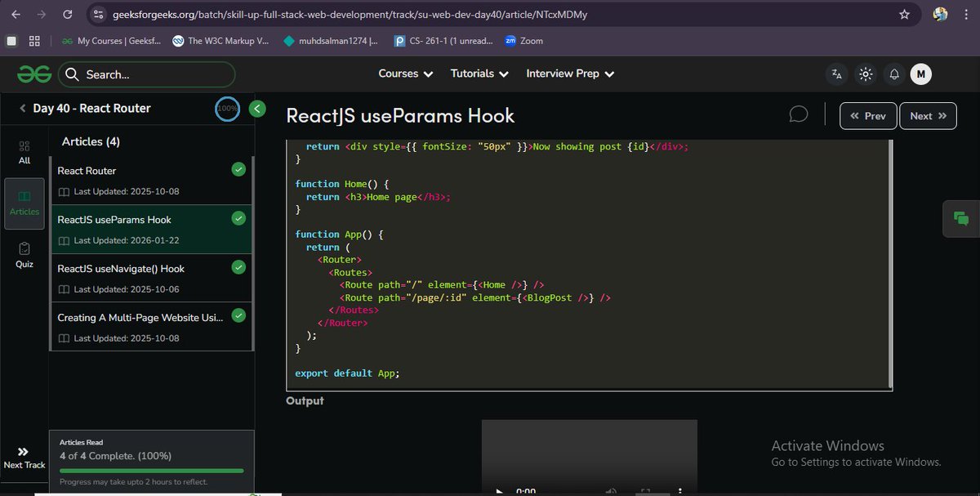Click the Articles (4) heading
980x496 pixels.
click(x=91, y=141)
